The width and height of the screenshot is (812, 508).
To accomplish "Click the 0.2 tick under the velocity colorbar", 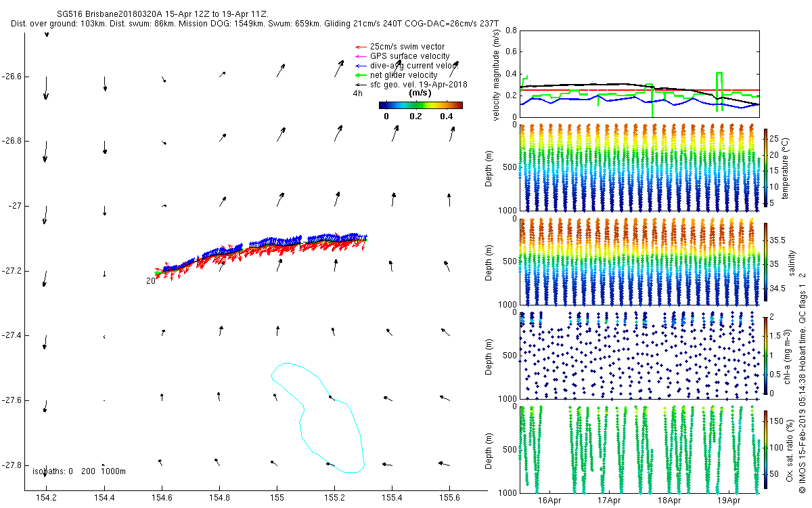I will [415, 116].
